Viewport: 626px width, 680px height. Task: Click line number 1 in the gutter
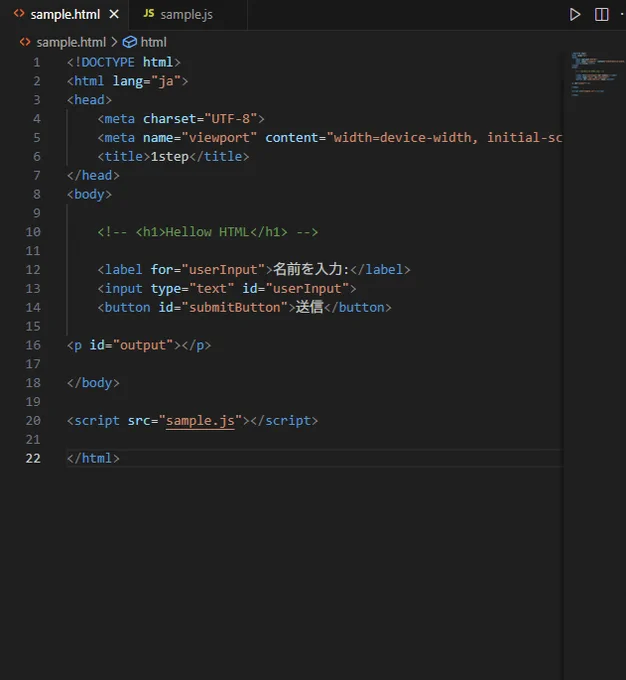(x=37, y=62)
